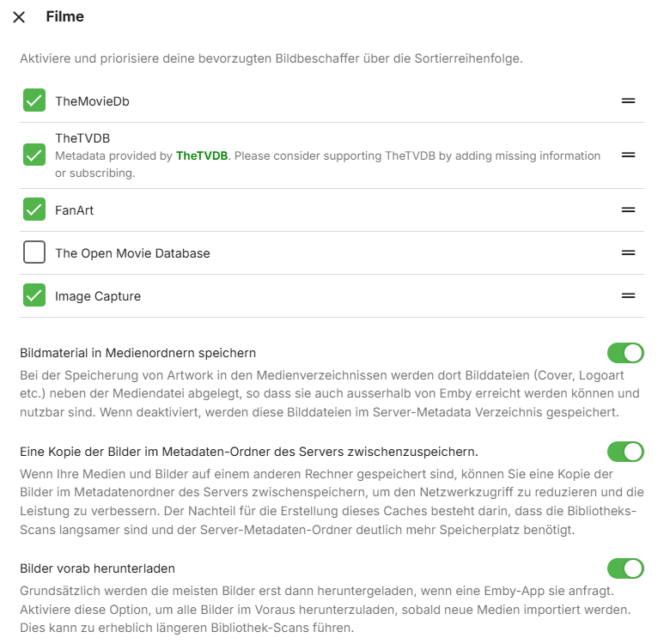
Task: Close the Filme dialog with X icon
Action: pyautogui.click(x=19, y=17)
